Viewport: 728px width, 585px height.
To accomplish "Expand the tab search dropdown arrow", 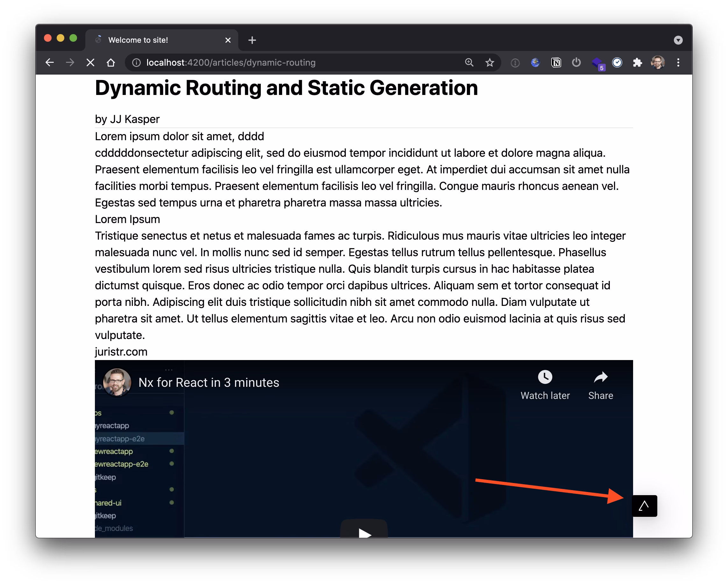I will coord(678,40).
